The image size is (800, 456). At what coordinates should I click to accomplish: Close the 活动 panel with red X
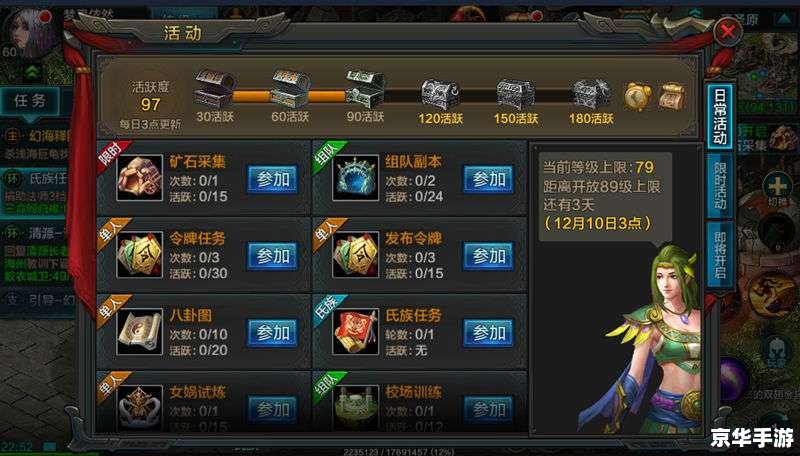[x=728, y=32]
